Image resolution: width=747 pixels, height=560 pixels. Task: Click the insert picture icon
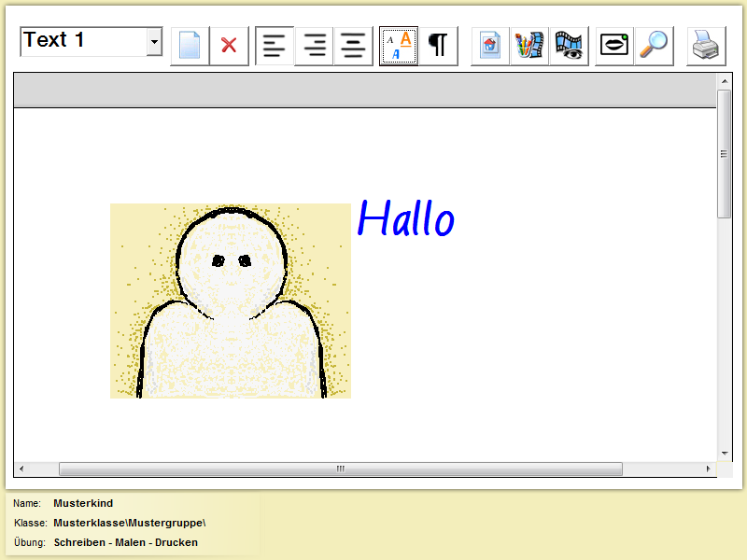pos(490,45)
